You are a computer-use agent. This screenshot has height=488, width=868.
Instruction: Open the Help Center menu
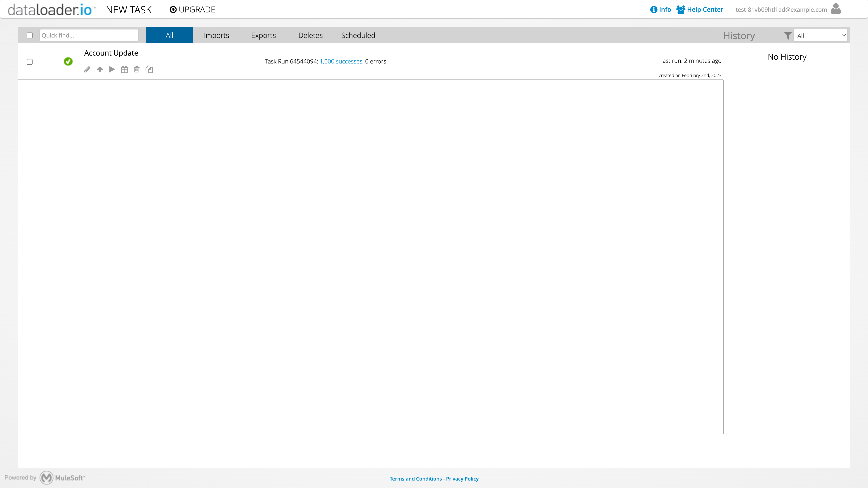700,9
